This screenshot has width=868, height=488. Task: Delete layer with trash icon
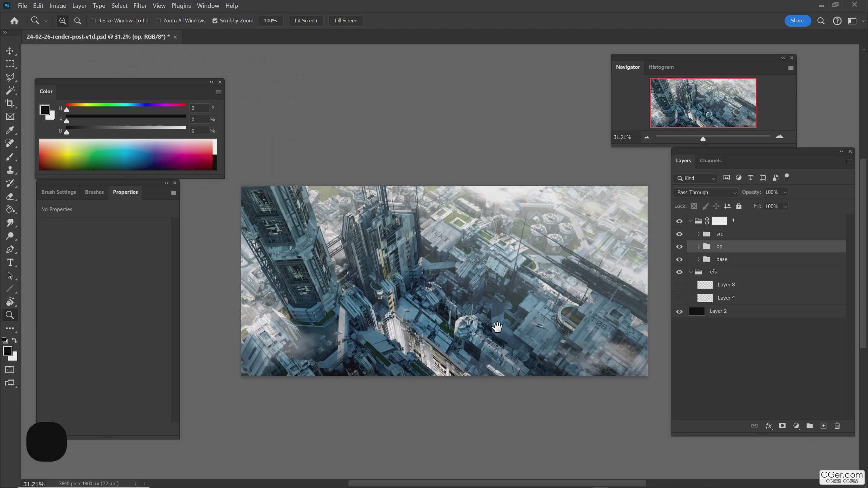point(837,426)
